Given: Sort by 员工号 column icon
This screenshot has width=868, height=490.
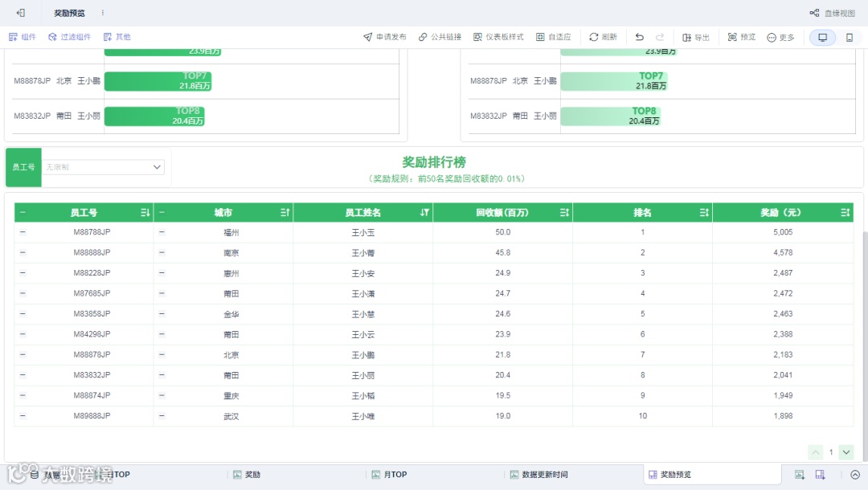Looking at the screenshot, I should [145, 212].
